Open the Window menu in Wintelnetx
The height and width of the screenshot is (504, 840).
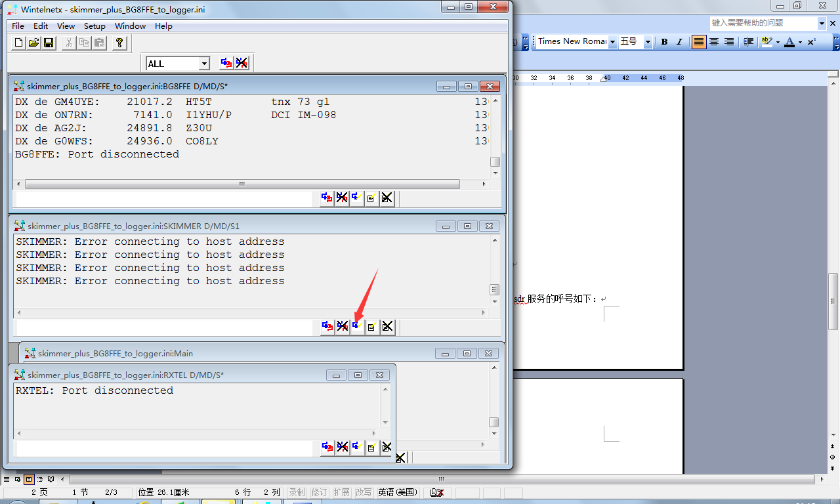130,26
